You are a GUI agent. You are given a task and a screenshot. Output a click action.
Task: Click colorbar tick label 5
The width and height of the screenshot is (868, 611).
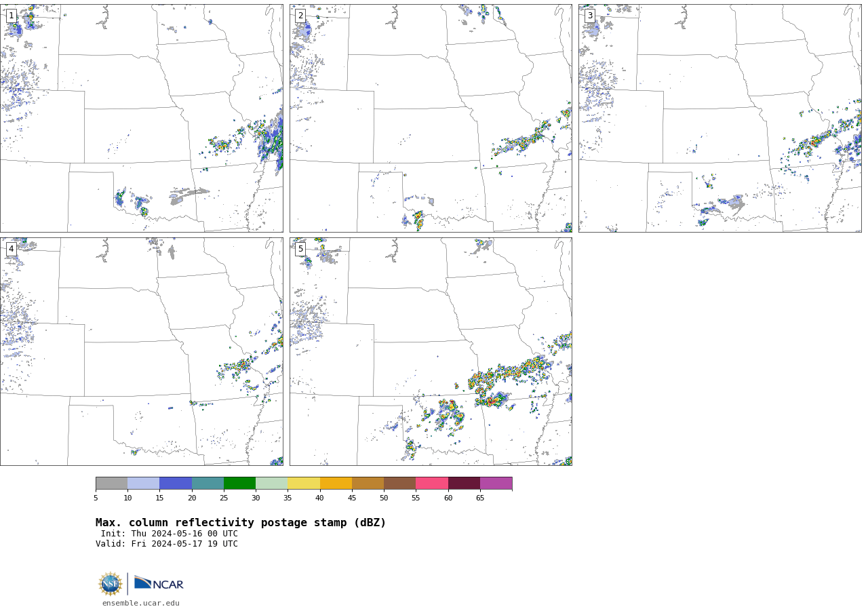pyautogui.click(x=96, y=498)
